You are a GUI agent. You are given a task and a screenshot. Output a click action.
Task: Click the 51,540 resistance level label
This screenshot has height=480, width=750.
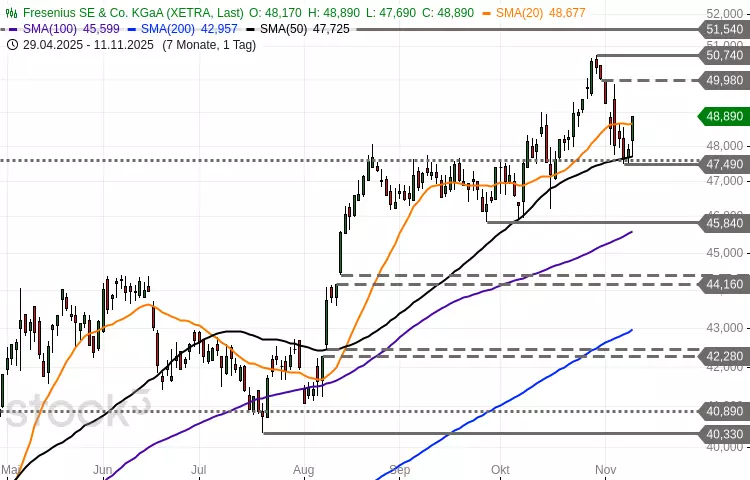click(x=723, y=30)
